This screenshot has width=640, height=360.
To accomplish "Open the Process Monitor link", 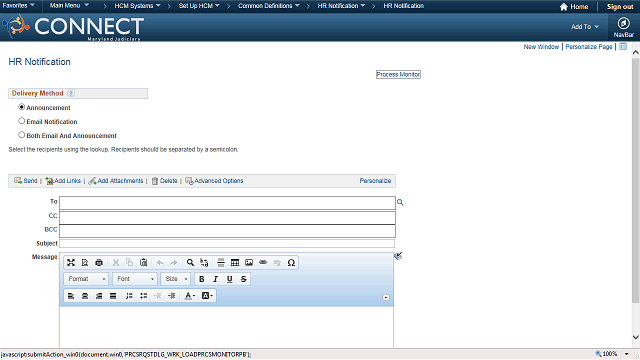I will (398, 74).
